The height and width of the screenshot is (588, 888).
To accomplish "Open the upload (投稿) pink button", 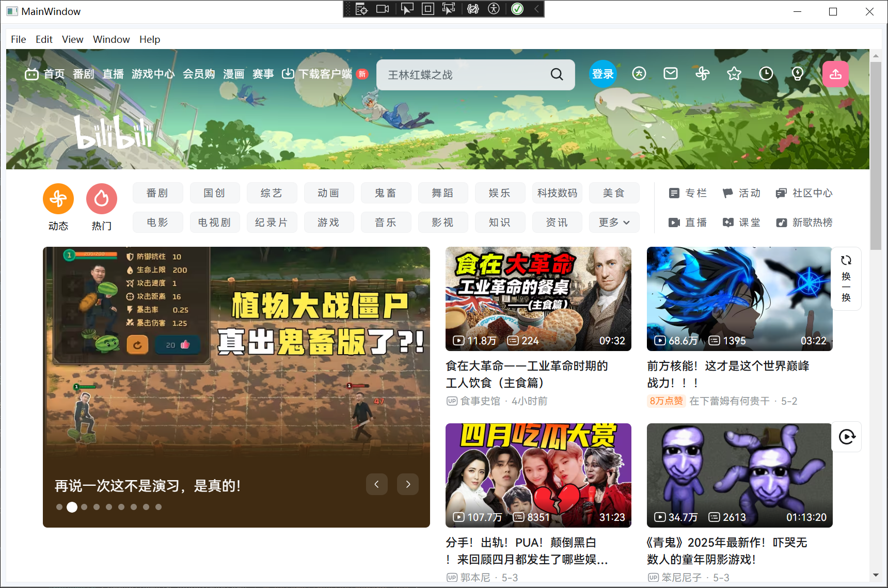I will pos(835,74).
